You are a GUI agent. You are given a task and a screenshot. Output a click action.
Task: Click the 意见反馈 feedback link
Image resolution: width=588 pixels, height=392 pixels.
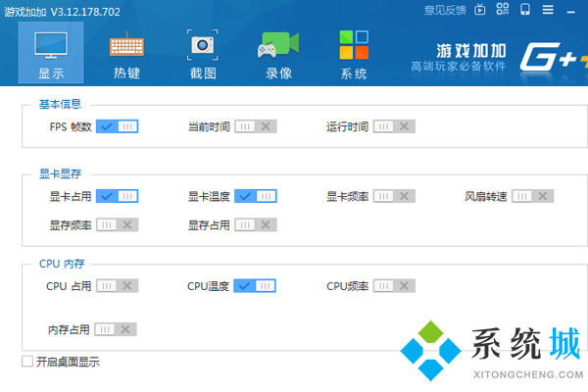445,10
